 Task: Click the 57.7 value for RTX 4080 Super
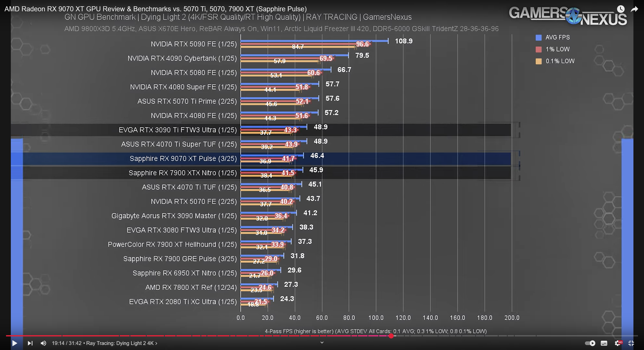coord(333,84)
